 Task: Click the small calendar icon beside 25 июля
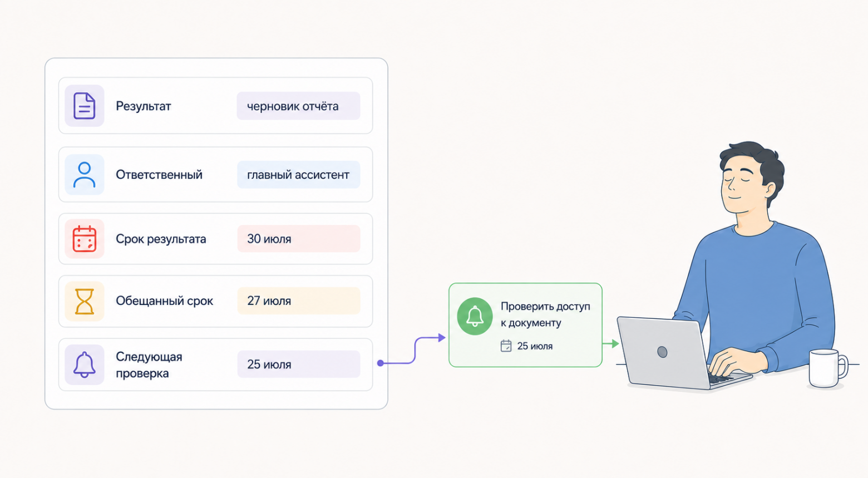click(506, 346)
